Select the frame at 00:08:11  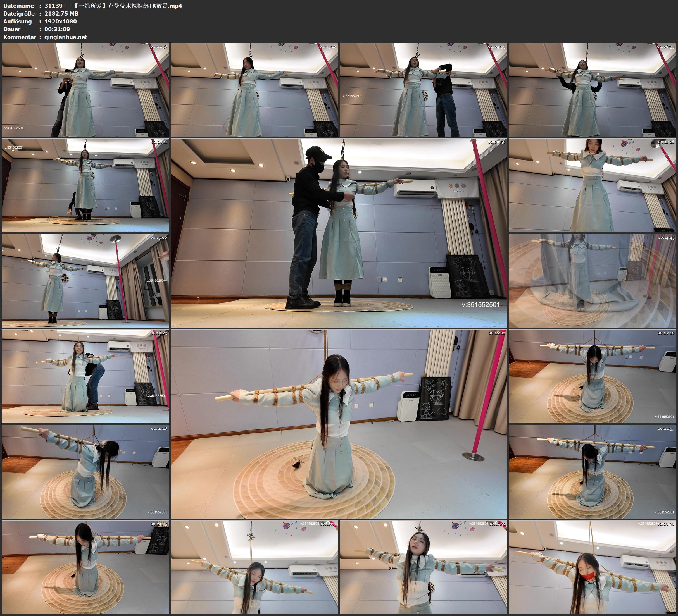click(85, 185)
